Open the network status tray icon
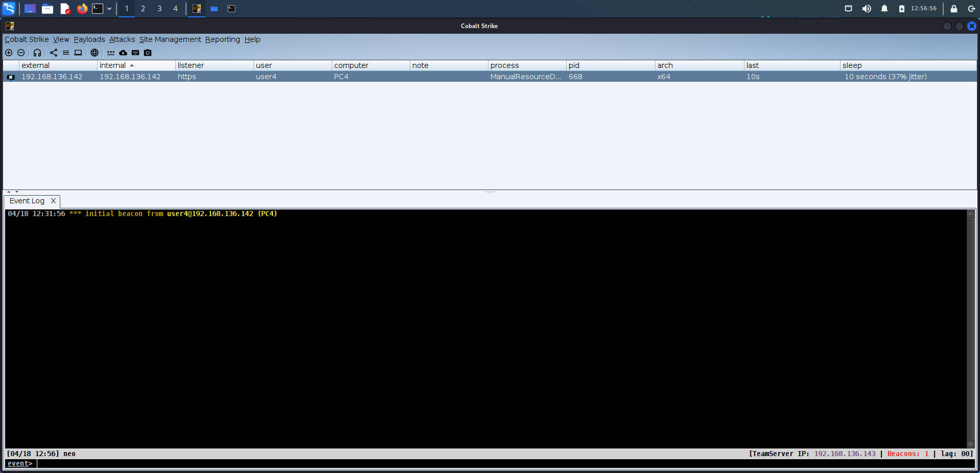Image resolution: width=980 pixels, height=473 pixels. tap(849, 9)
